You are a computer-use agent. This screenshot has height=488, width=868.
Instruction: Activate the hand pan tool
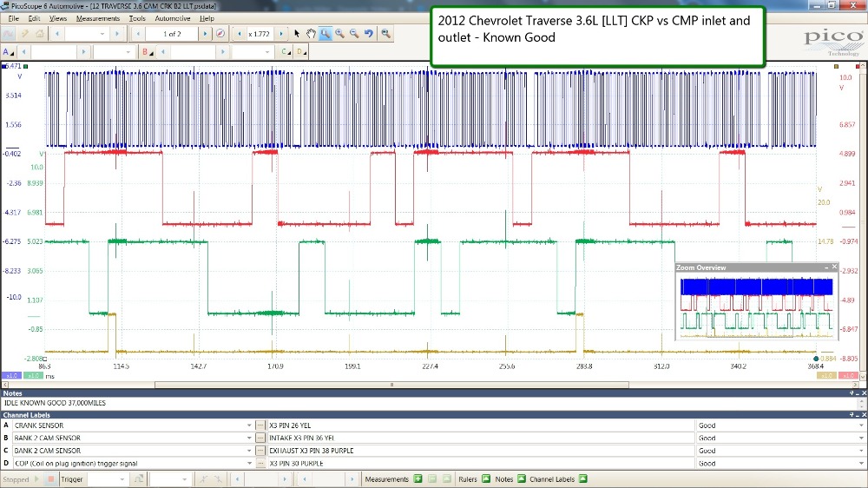pos(311,34)
